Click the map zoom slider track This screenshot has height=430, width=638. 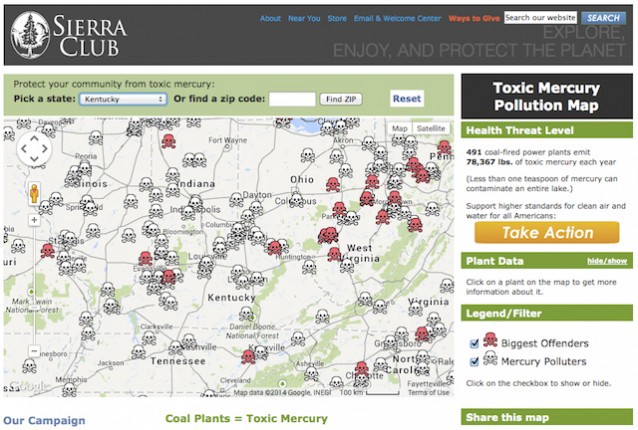[x=34, y=285]
